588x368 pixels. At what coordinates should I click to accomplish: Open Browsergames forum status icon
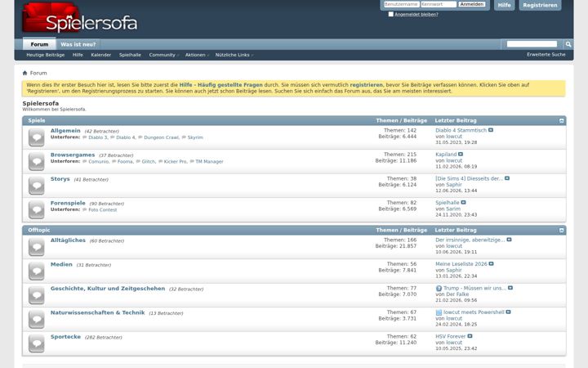37,161
